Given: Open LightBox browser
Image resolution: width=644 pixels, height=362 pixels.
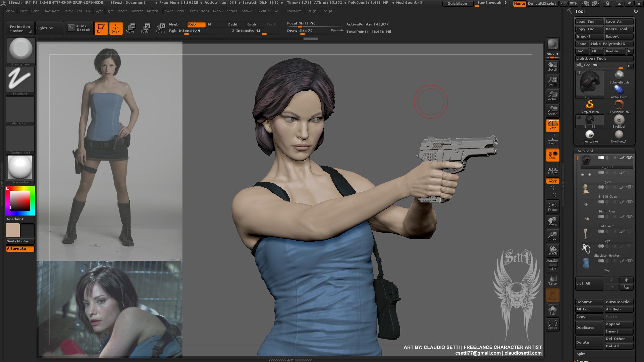Looking at the screenshot, I should pyautogui.click(x=49, y=28).
